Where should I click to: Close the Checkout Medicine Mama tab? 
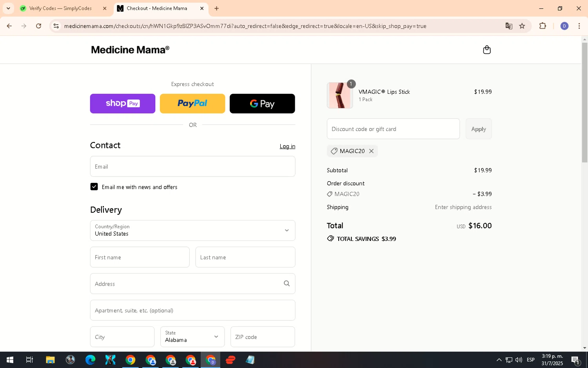202,8
